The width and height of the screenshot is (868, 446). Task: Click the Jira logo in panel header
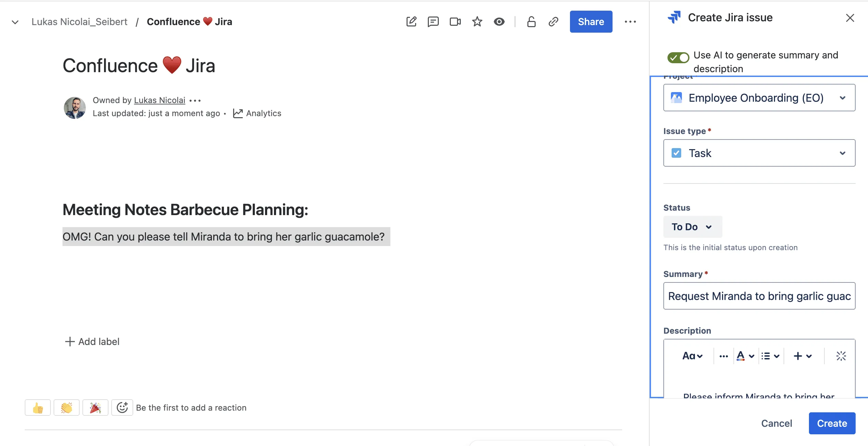pos(674,17)
